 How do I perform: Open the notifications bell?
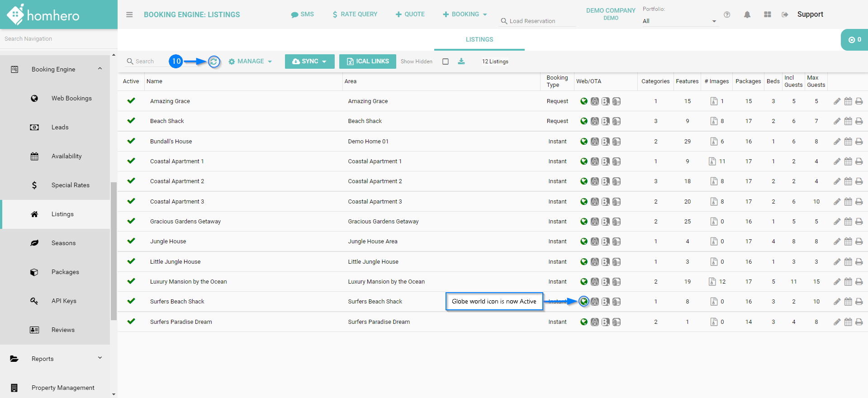747,14
